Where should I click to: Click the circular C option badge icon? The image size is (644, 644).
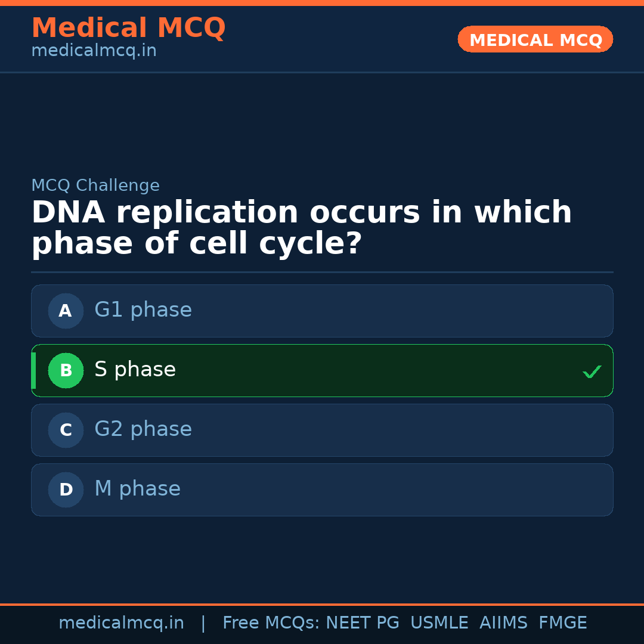tap(66, 430)
